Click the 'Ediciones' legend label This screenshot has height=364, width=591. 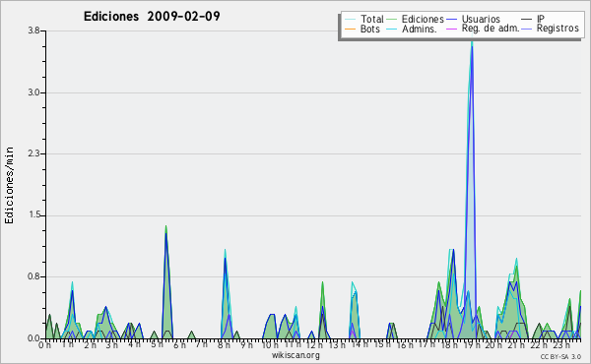point(423,19)
